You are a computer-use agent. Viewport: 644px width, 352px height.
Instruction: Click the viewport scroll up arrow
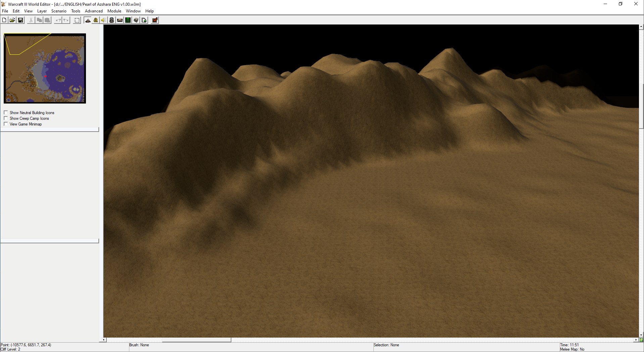pos(641,27)
